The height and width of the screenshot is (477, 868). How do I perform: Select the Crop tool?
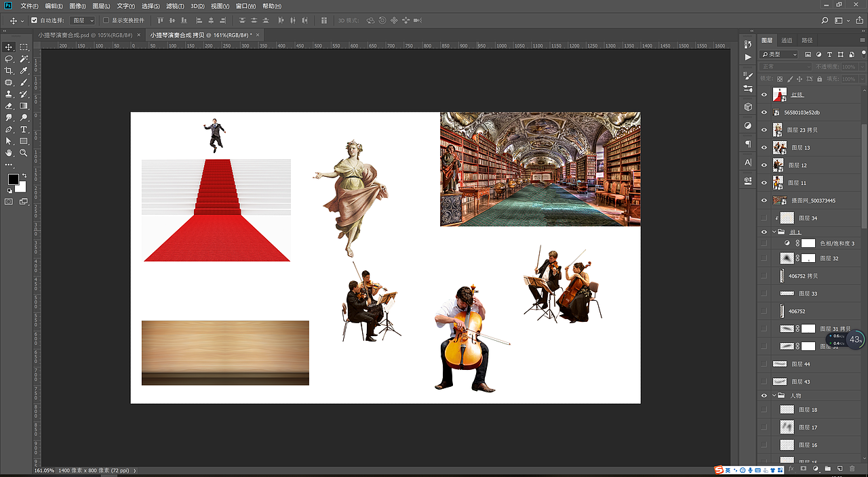point(9,70)
